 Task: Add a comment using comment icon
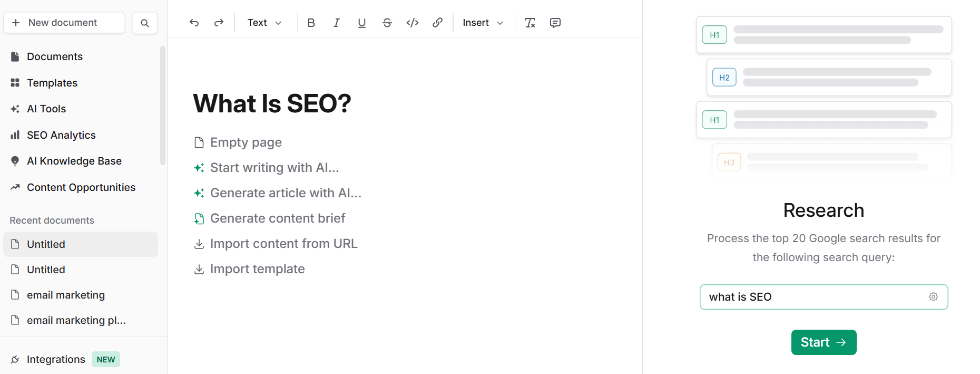coord(555,23)
